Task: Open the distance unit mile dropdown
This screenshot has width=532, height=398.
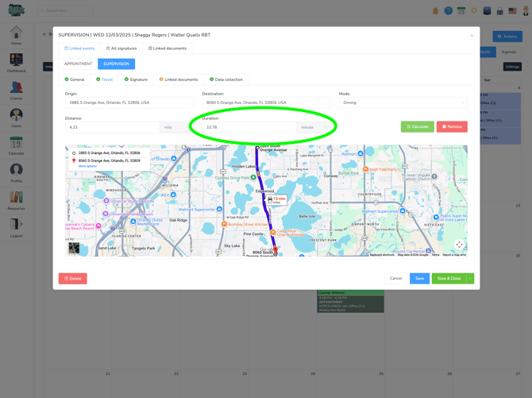Action: click(175, 127)
